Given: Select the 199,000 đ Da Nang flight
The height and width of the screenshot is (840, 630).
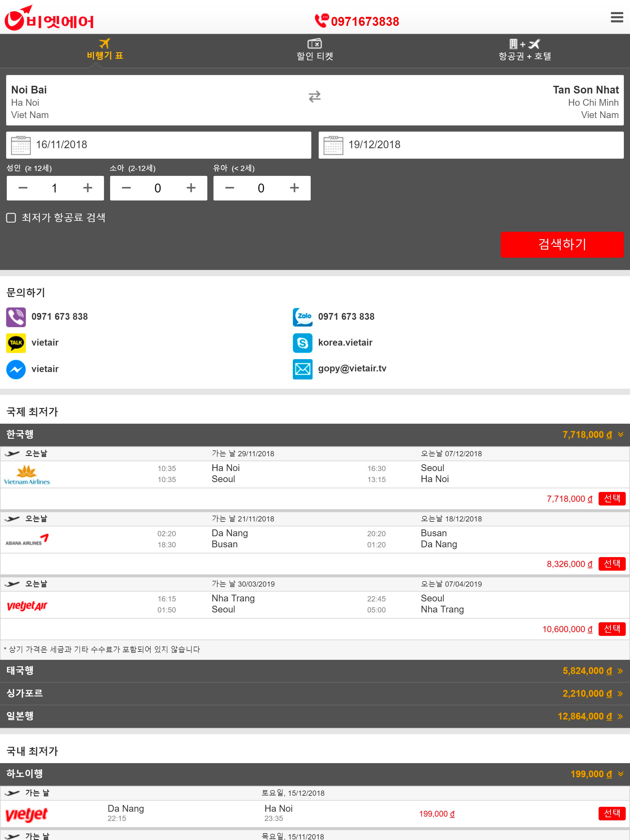Looking at the screenshot, I should (x=612, y=814).
